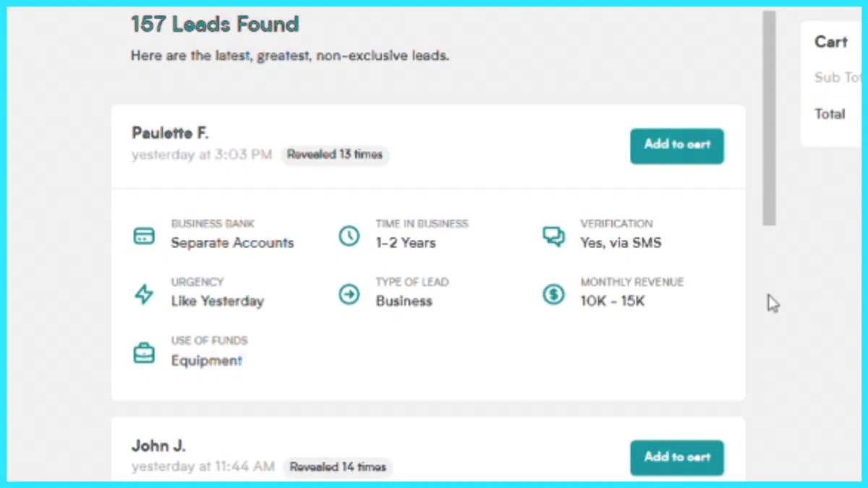The width and height of the screenshot is (868, 488).
Task: Select the 10K - 15K revenue value
Action: (x=612, y=301)
